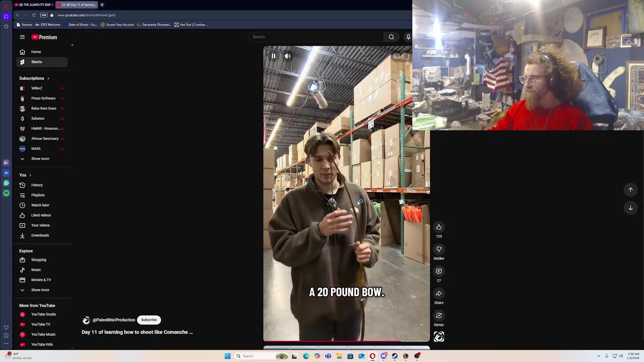644x362 pixels.
Task: Click the YouTube Premium logo
Action: coord(44,37)
